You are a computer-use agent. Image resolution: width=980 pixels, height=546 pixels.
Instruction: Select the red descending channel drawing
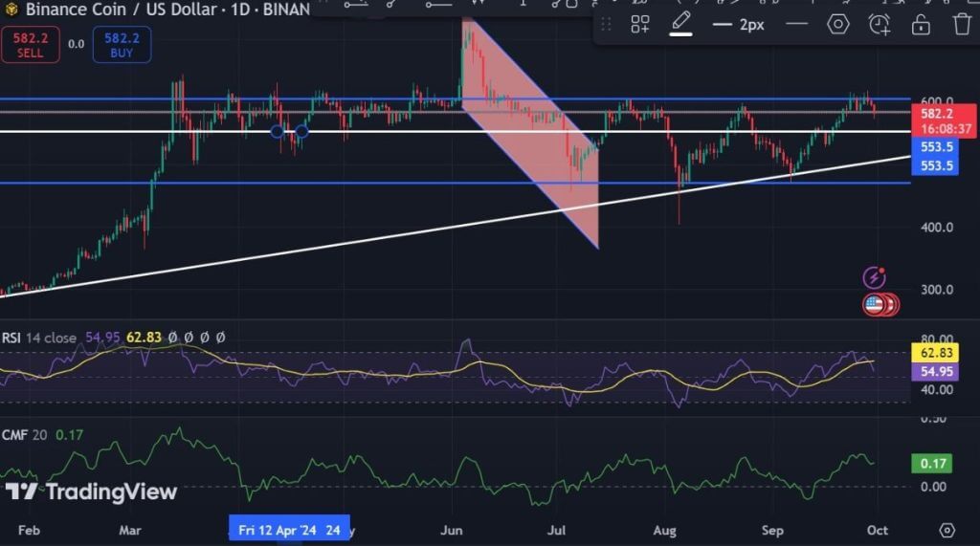531,131
